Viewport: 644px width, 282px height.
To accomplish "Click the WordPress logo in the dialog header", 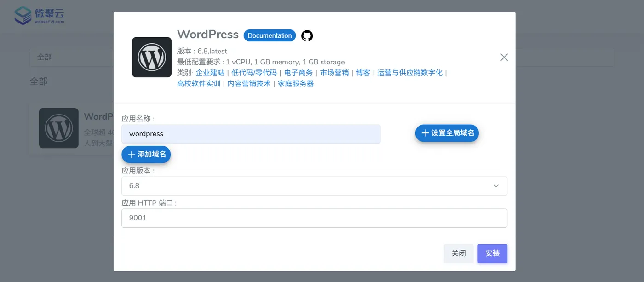I will tap(152, 57).
